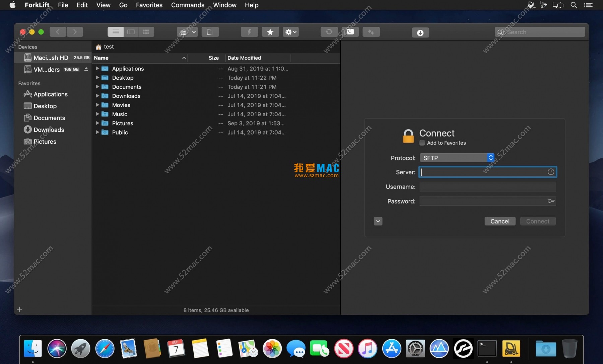The height and width of the screenshot is (364, 603).
Task: Expand the Pictures folder row
Action: click(x=97, y=123)
